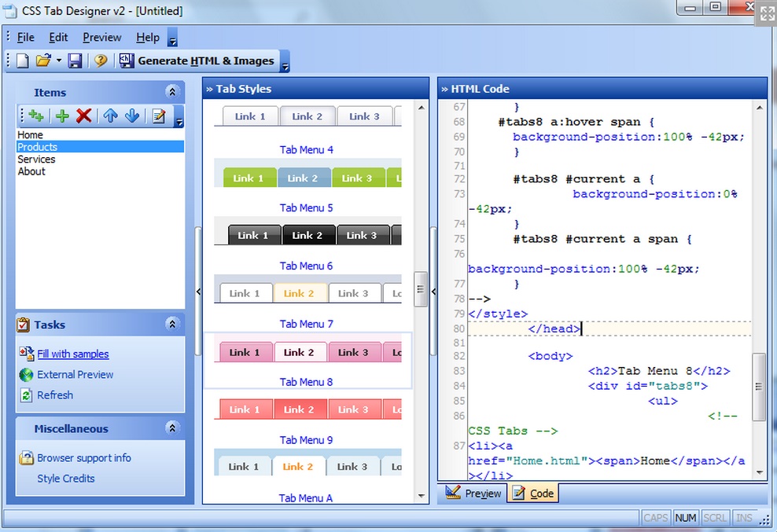Collapse the Miscellaneous panel

[x=171, y=428]
